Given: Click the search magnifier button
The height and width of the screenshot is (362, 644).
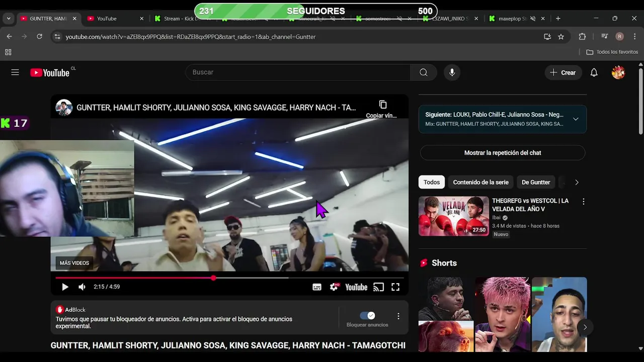Looking at the screenshot, I should tap(424, 72).
